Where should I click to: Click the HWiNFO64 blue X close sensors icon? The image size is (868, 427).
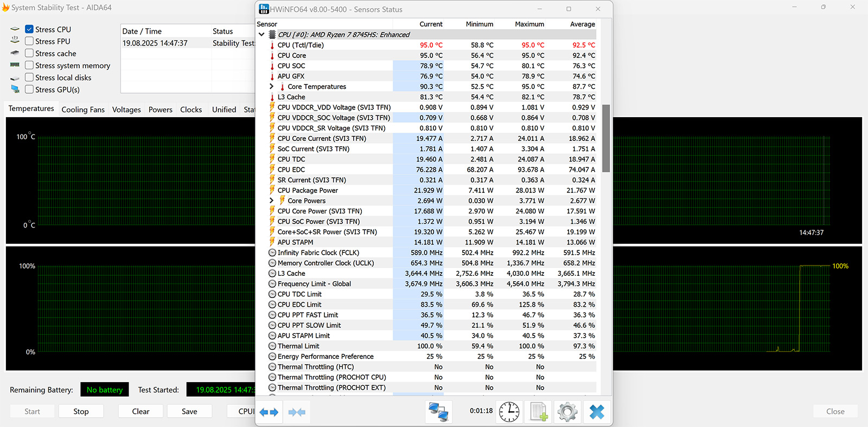coord(597,412)
